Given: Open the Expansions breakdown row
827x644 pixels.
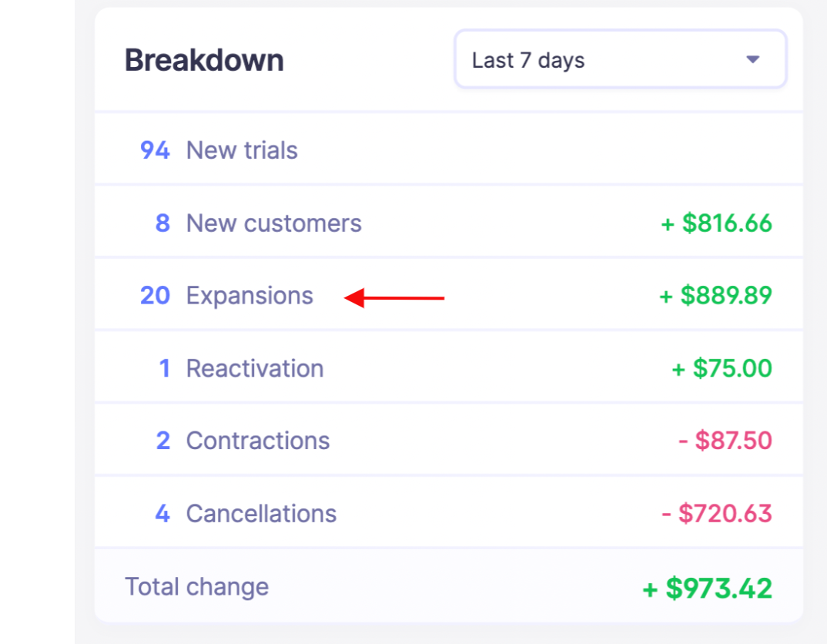Looking at the screenshot, I should (x=249, y=296).
